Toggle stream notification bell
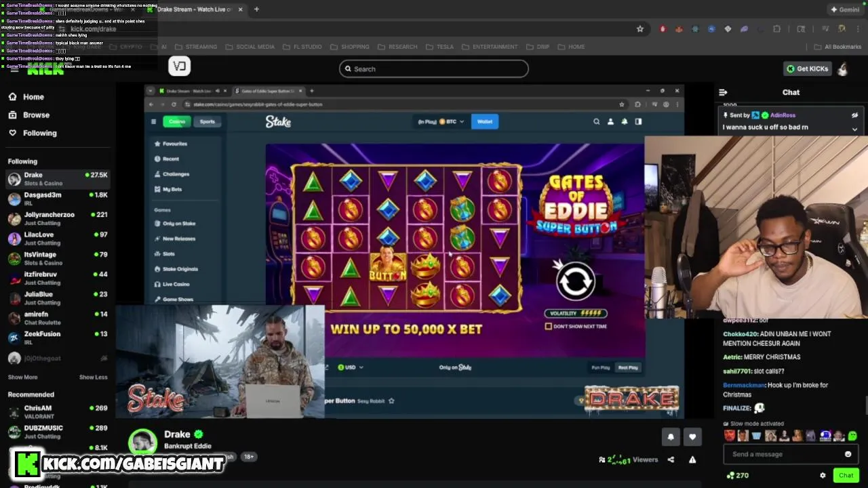The image size is (868, 488). 671,437
